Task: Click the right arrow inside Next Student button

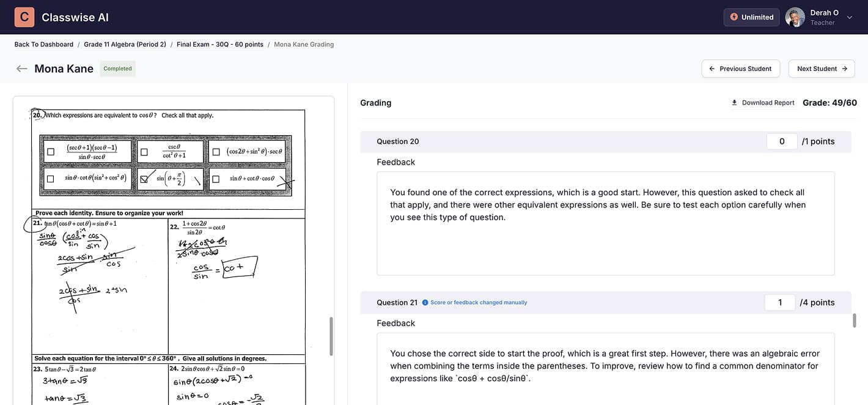Action: click(846, 69)
